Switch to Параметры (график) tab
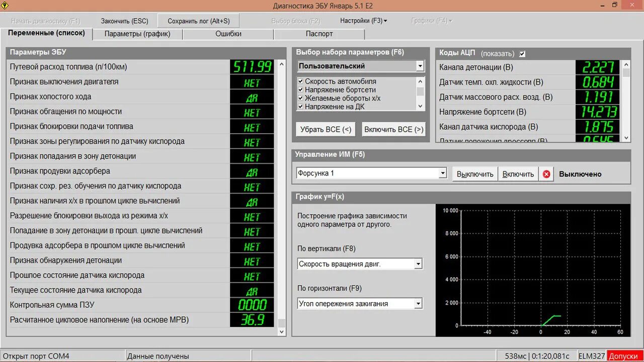Image resolution: width=644 pixels, height=362 pixels. 137,34
